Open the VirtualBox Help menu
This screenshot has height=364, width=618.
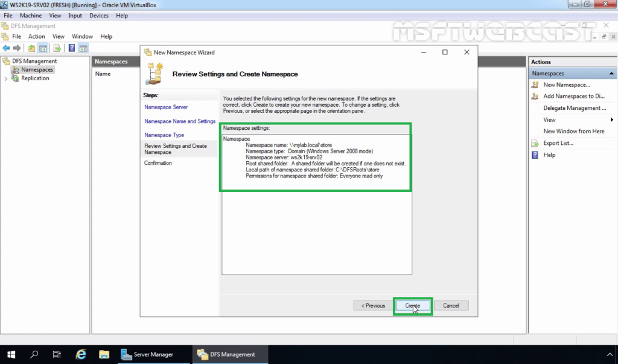pos(122,15)
